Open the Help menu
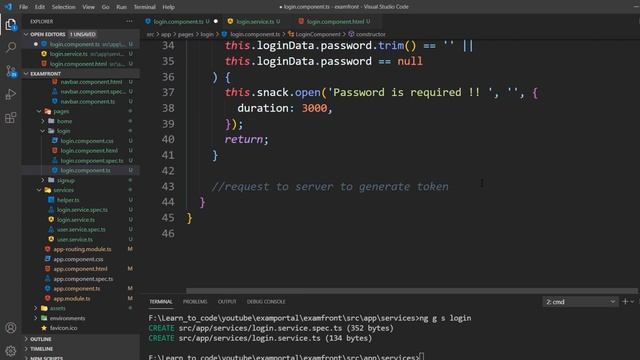 point(168,7)
